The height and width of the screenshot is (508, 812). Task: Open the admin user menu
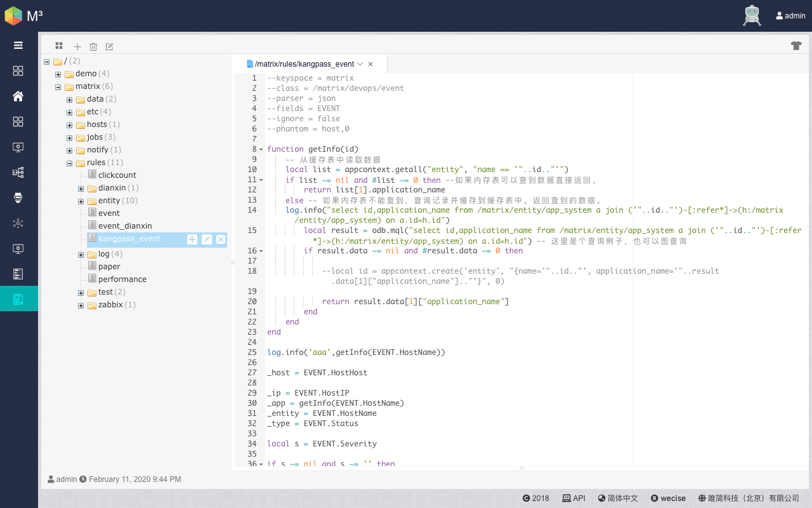[x=790, y=16]
